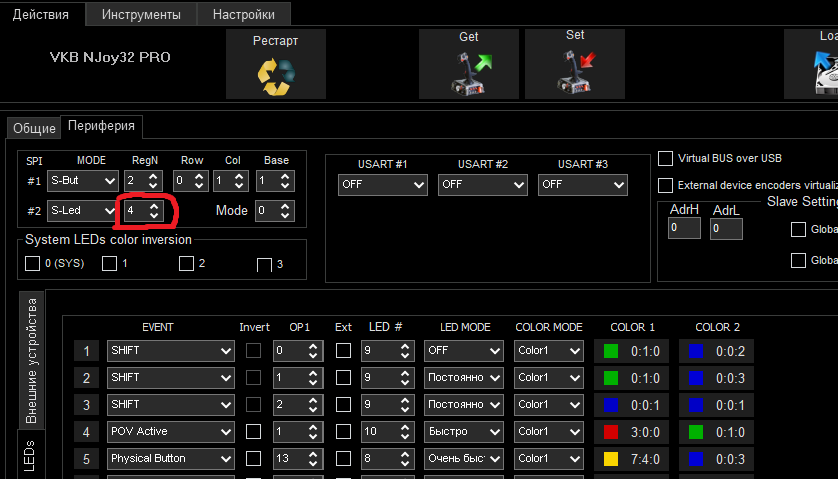
Task: Click the Base stepper
Action: click(275, 181)
